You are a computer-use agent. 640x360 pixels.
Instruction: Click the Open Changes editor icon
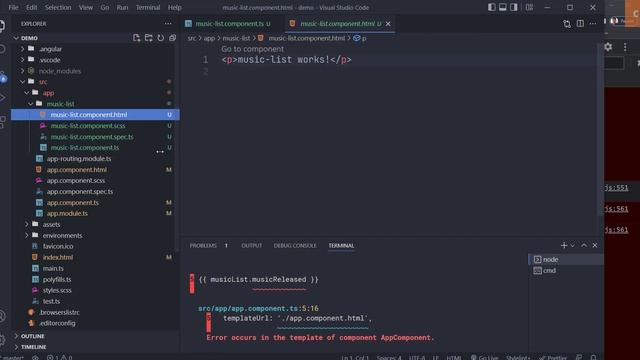tap(567, 24)
